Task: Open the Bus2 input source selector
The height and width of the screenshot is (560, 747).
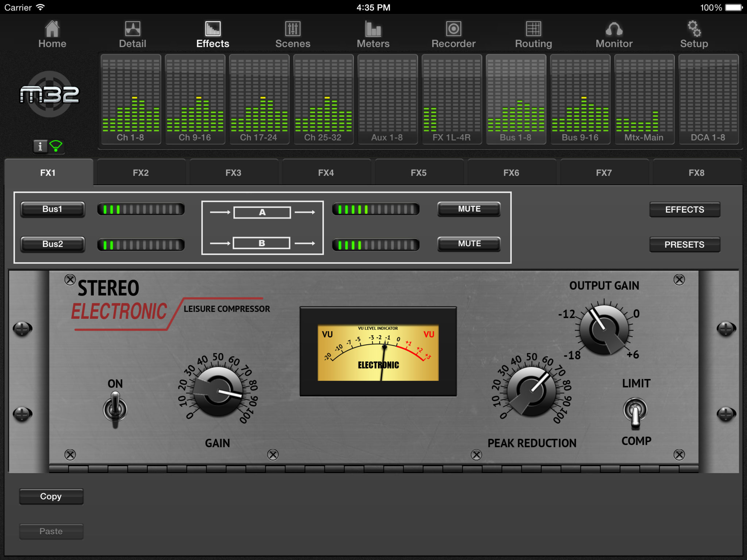Action: [52, 244]
